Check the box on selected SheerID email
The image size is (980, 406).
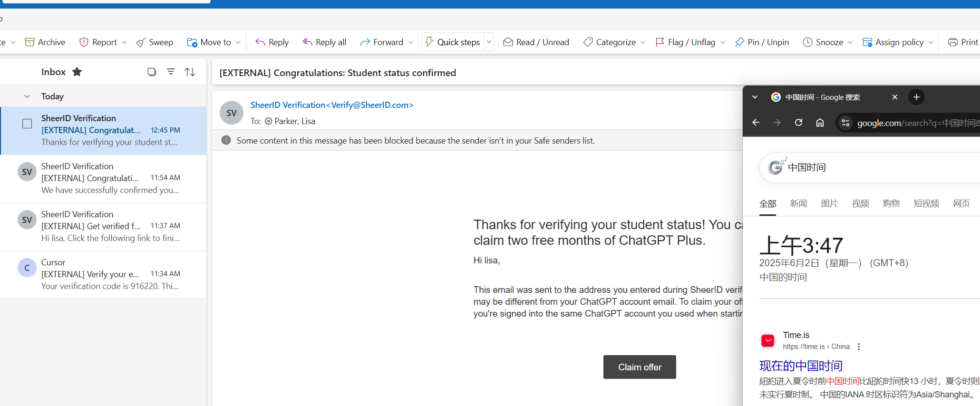coord(27,124)
